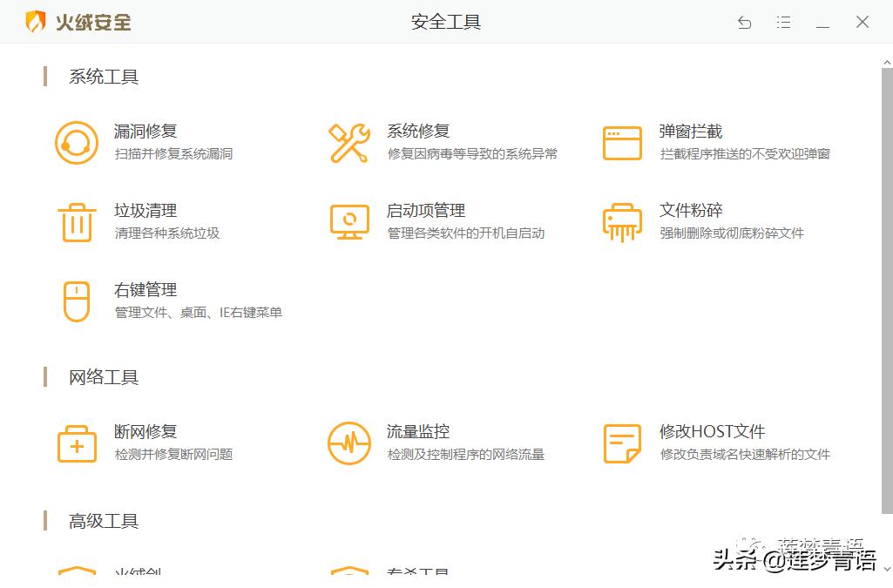Screen dimensions: 893x588
Task: Click the back arrow in the top bar
Action: [744, 22]
